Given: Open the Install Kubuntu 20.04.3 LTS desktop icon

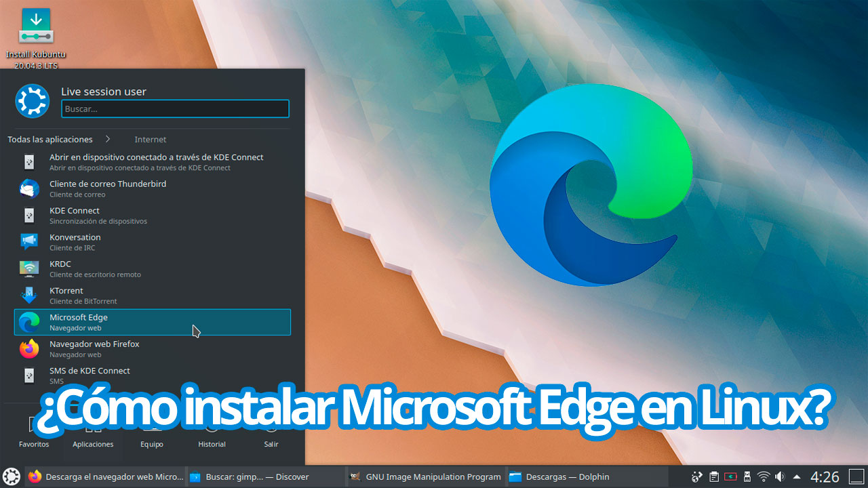Looking at the screenshot, I should [37, 37].
